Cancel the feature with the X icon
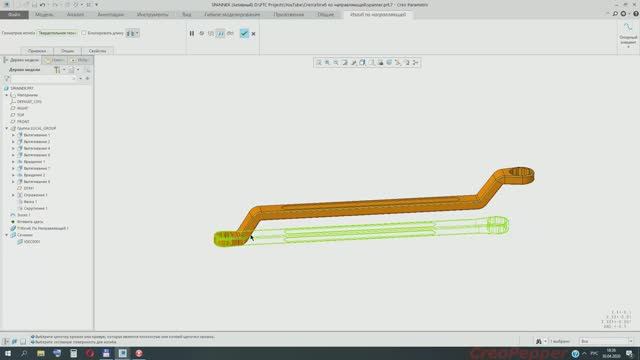The height and width of the screenshot is (360, 640). (253, 34)
